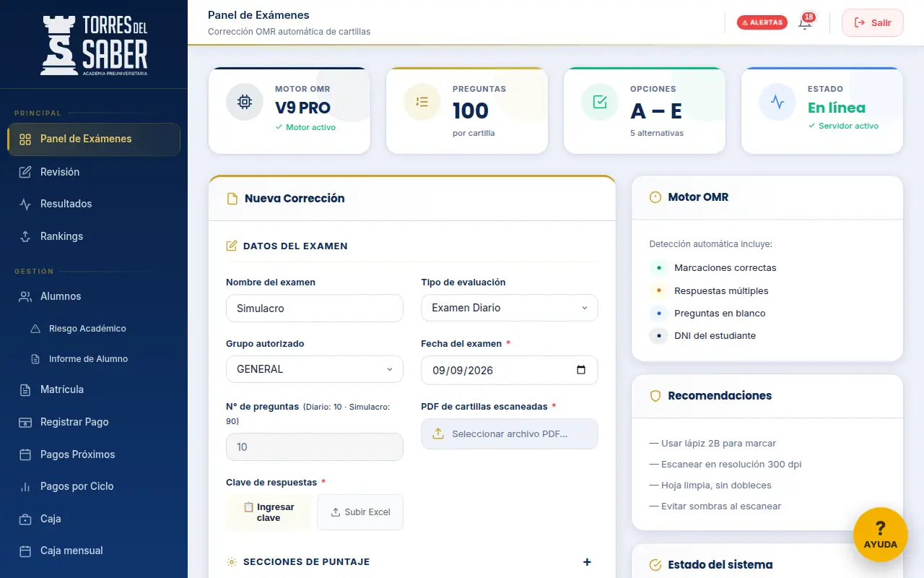Click the Nº de preguntas field

click(x=315, y=447)
